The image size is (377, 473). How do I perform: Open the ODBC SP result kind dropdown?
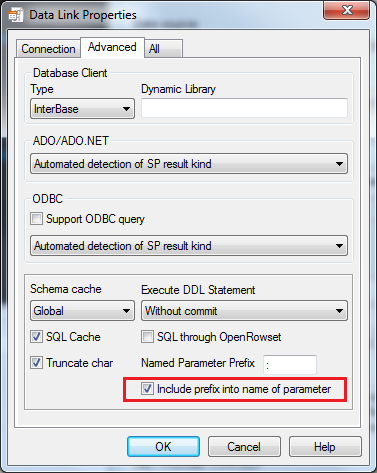coord(189,246)
